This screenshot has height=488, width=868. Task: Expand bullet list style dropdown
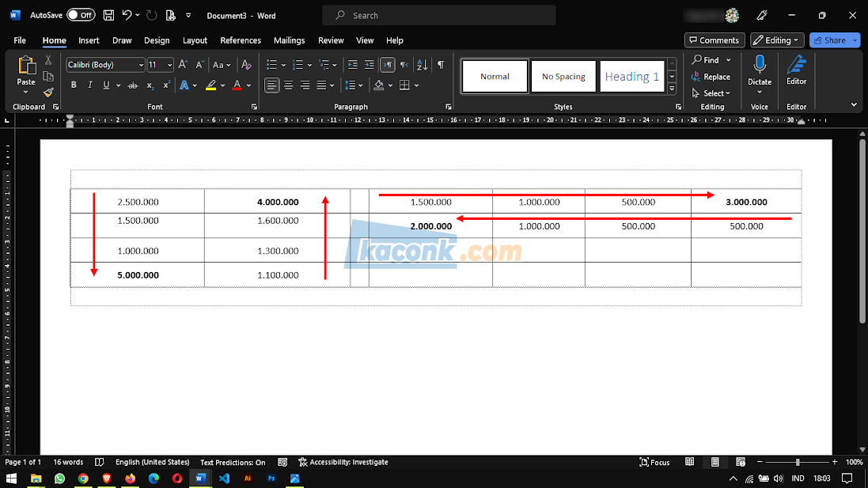283,66
